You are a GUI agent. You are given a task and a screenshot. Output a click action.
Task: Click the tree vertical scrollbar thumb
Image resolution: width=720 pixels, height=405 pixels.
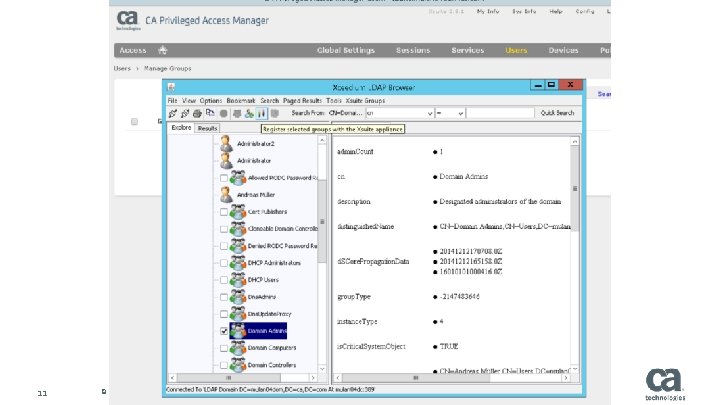click(322, 221)
